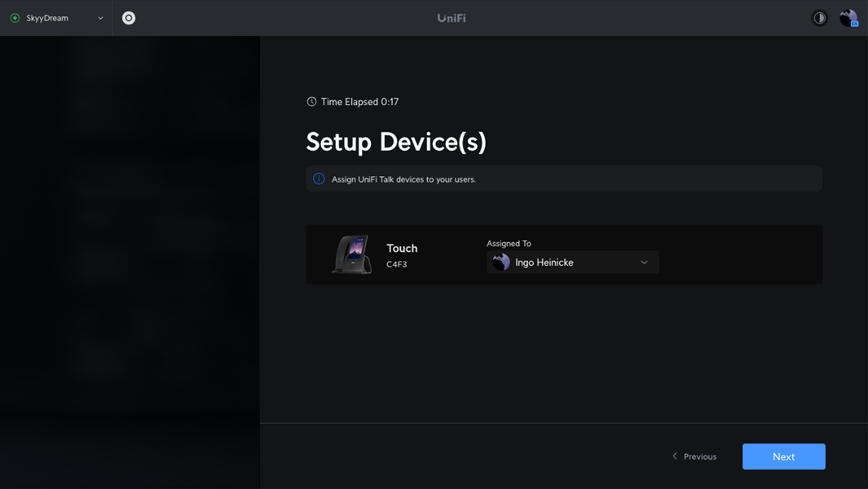Click the UniFi logo in header

coord(452,18)
